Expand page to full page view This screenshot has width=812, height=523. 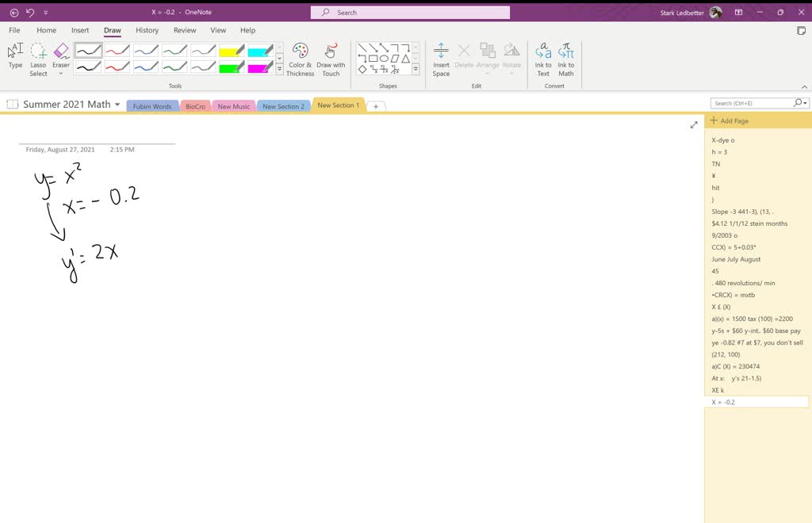click(x=694, y=124)
